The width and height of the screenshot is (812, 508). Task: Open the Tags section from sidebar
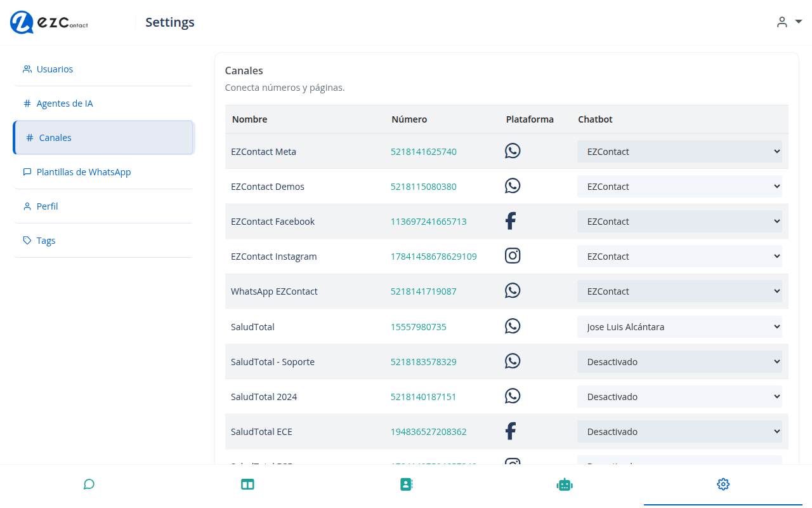(46, 240)
